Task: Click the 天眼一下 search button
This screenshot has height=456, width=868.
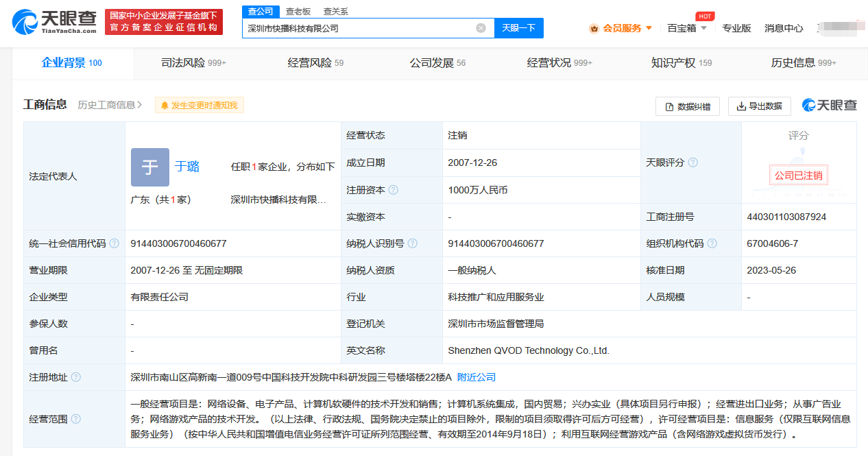Action: coord(518,28)
